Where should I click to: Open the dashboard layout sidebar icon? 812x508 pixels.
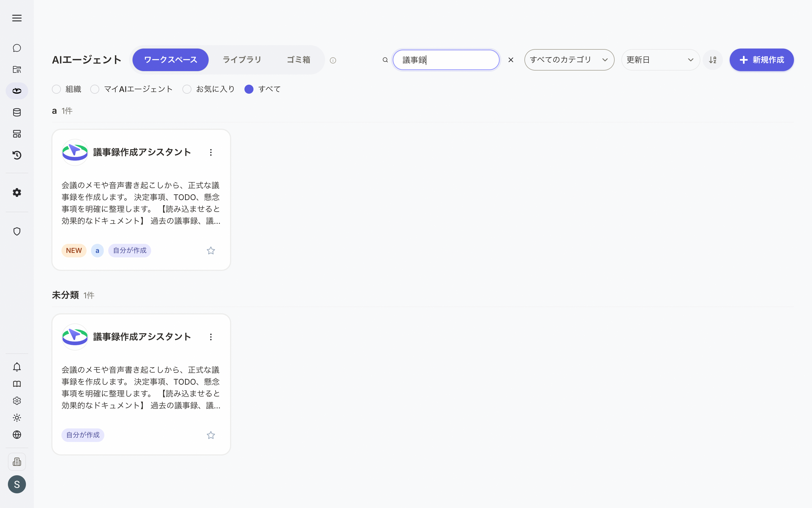[17, 134]
